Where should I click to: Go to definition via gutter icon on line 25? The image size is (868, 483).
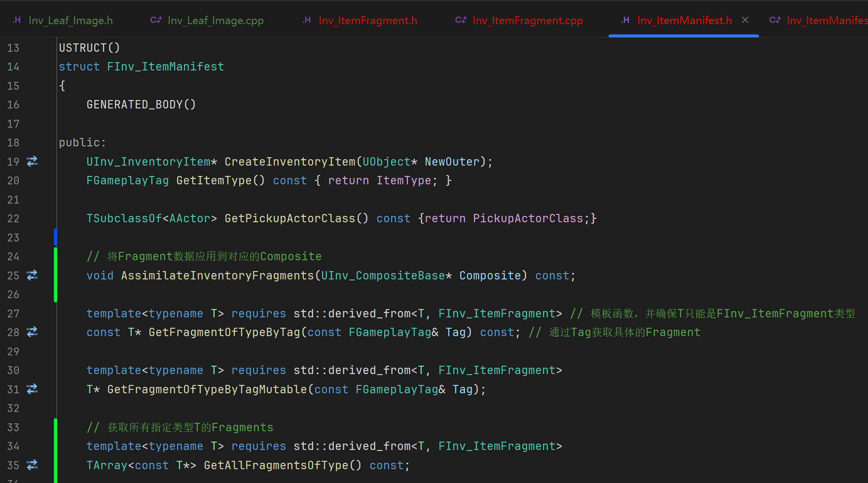point(32,275)
